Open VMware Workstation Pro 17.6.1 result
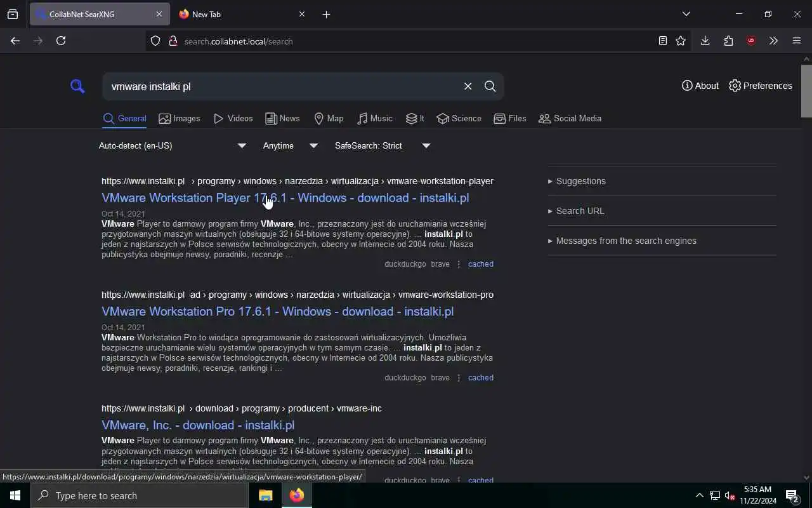Viewport: 812px width, 508px height. [277, 312]
